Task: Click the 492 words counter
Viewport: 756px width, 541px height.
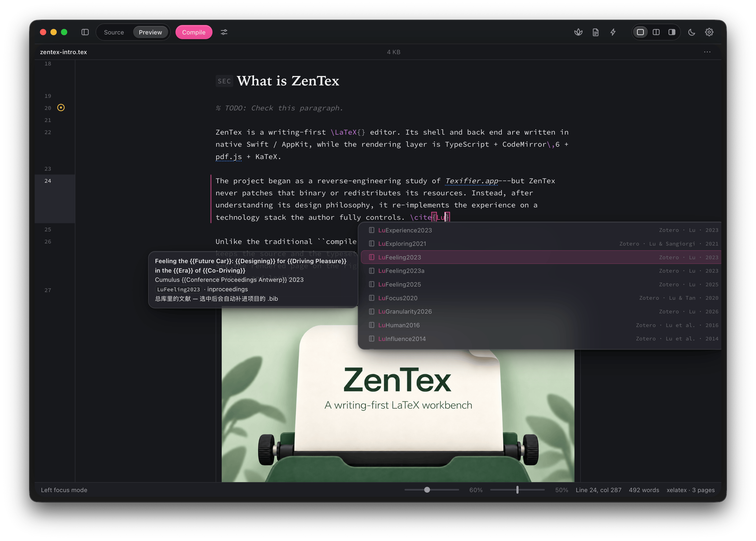Action: [644, 490]
